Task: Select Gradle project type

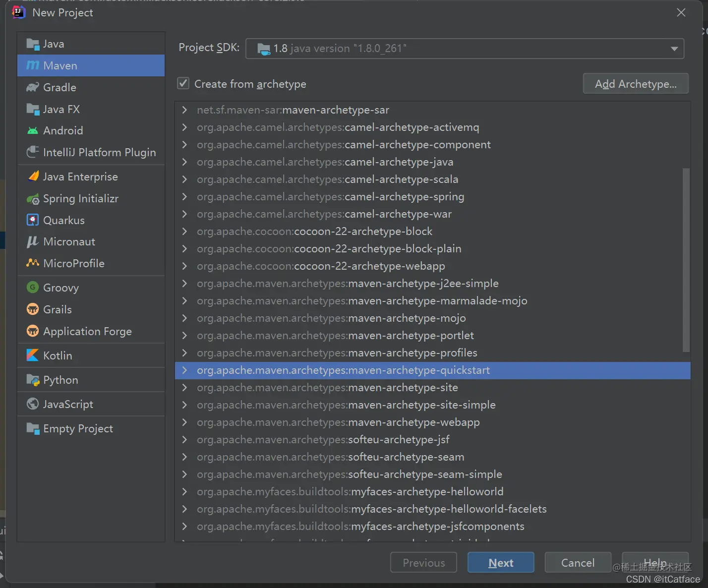Action: (x=91, y=87)
